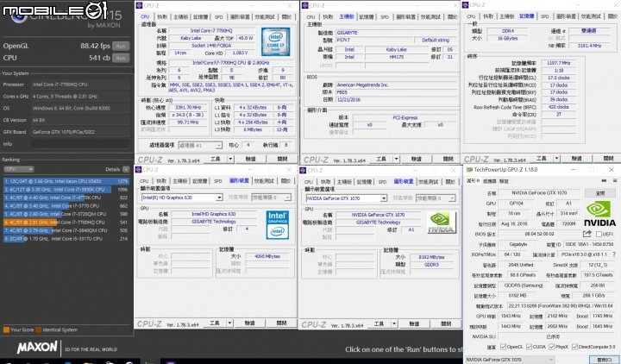The width and height of the screenshot is (621, 364).
Task: Open 效能測試 tab in CPU-Z mainboard window
Action: [430, 17]
